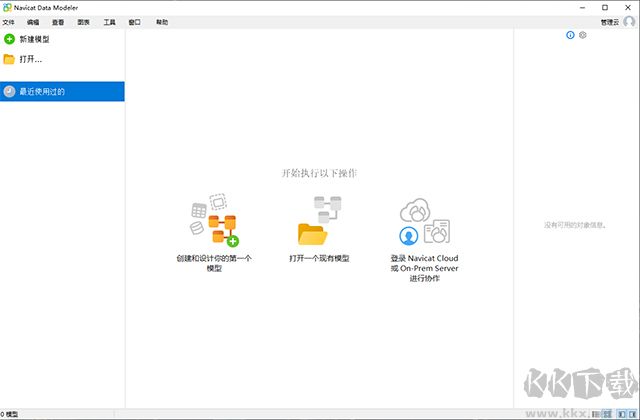Click the Navicat Data Modeler app logo icon

(7, 7)
